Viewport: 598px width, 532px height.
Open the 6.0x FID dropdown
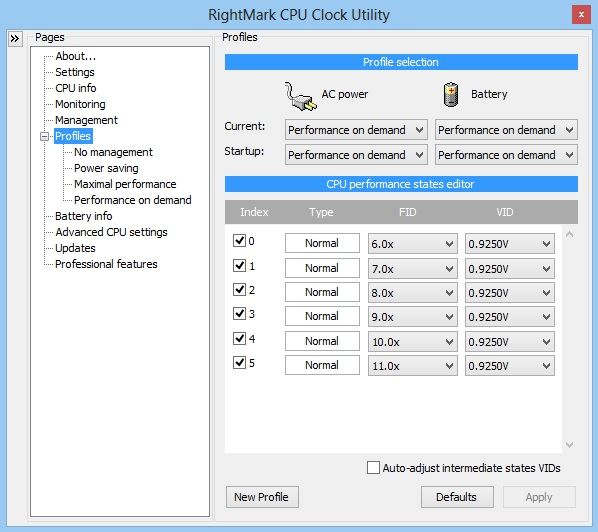click(x=413, y=244)
